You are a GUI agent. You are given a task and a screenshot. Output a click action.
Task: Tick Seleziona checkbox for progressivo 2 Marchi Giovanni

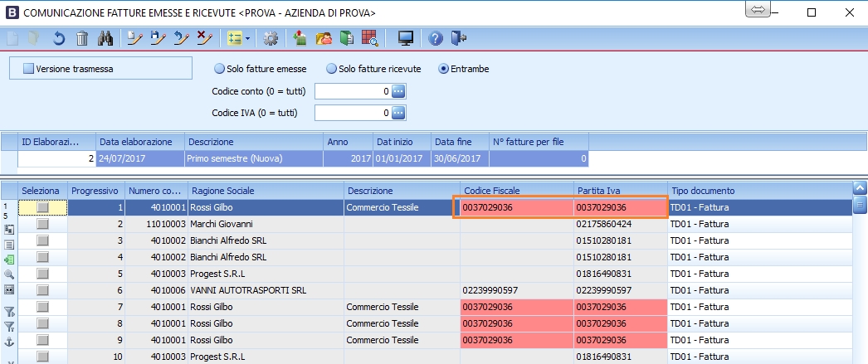42,224
